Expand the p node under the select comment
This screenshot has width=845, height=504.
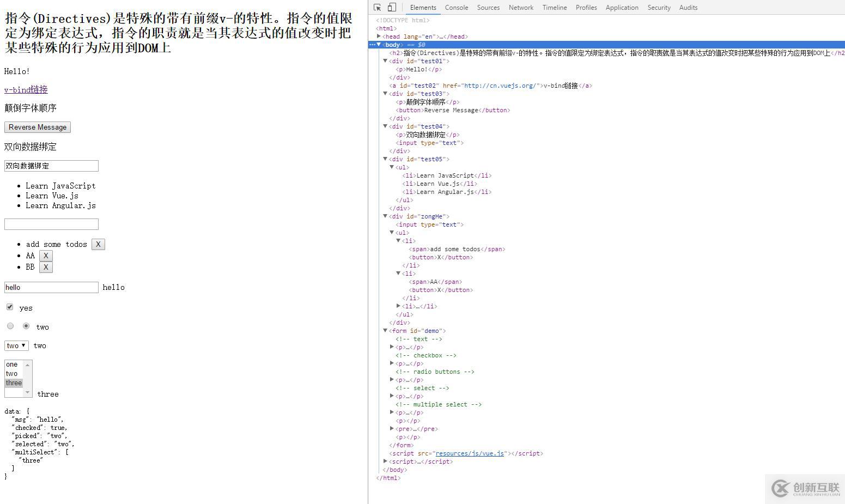(392, 396)
